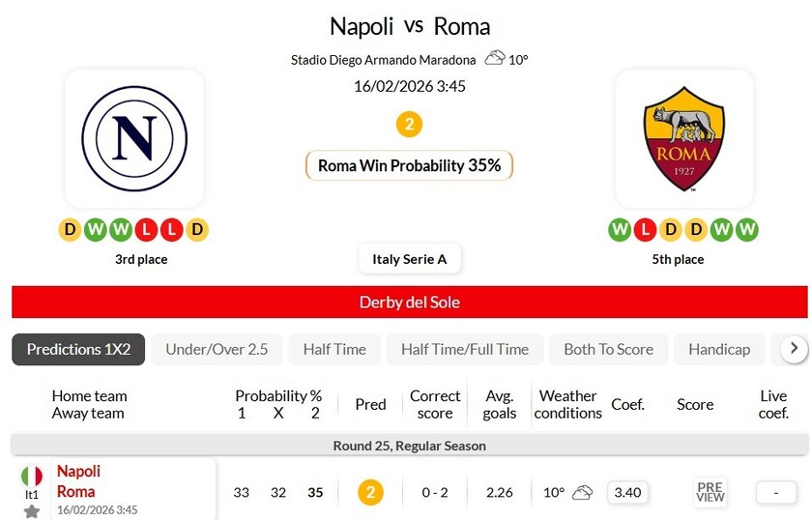Switch to the Handicap tab

[719, 349]
